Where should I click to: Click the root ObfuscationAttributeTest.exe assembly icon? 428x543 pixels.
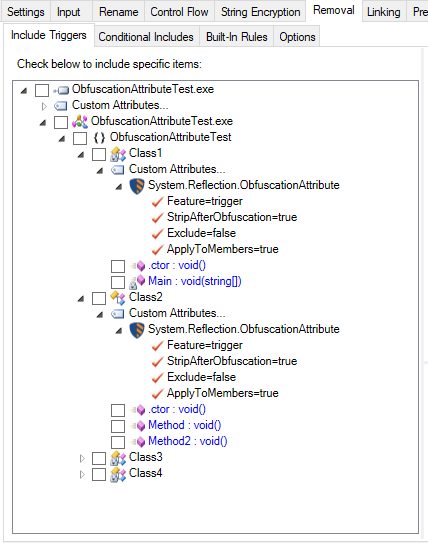click(61, 90)
